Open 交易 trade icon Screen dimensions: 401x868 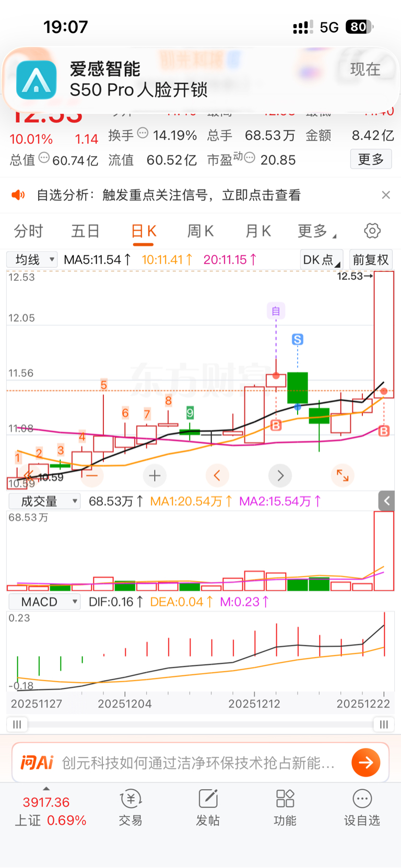[x=131, y=807]
